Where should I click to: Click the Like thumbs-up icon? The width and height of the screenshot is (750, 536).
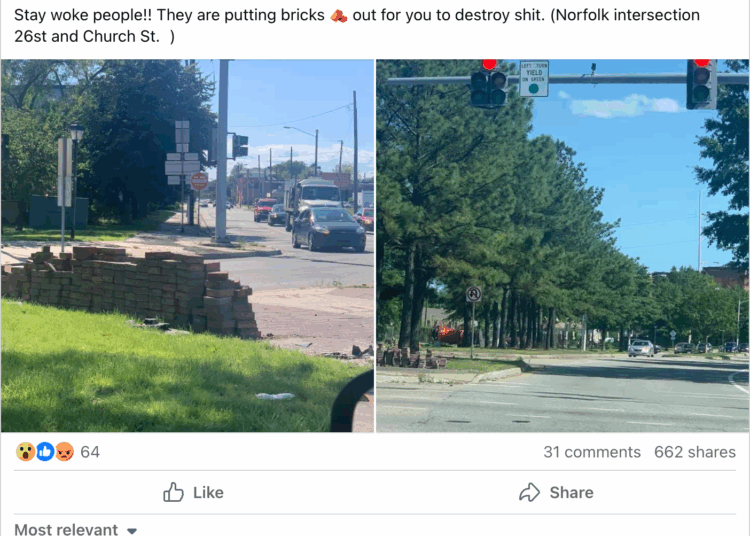[x=173, y=492]
